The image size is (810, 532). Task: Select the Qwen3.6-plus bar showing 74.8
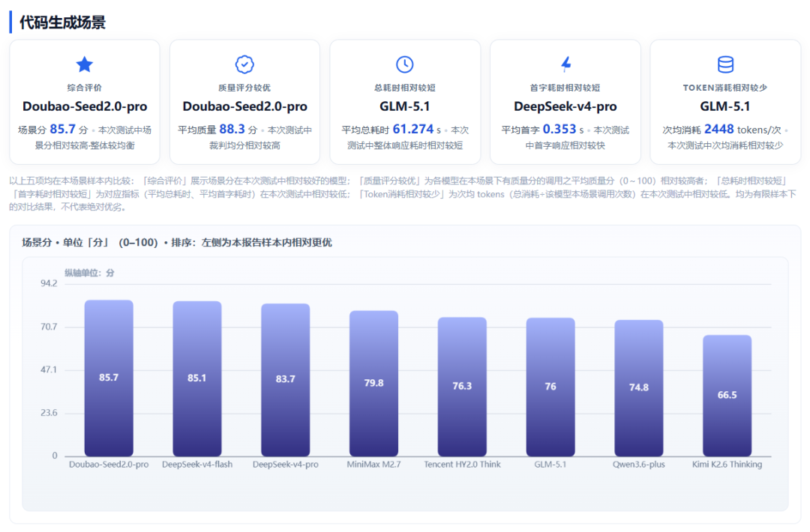[x=638, y=389]
